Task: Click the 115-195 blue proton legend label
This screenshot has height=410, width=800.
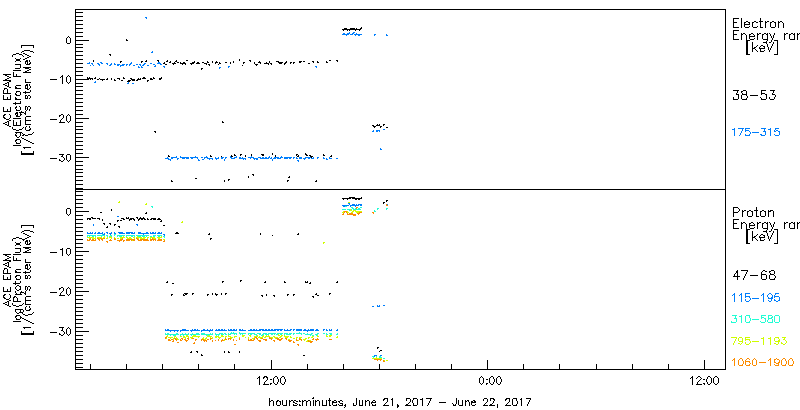Action: click(756, 298)
